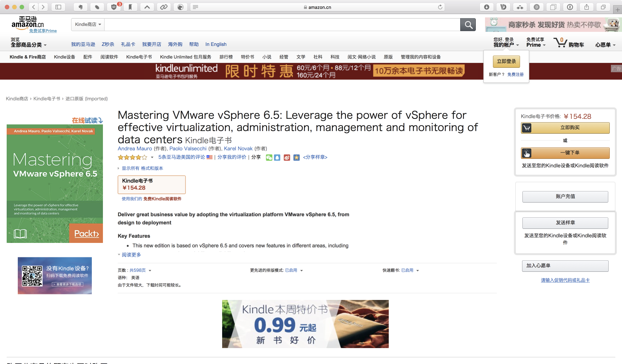Screen dimensions: 622x364
Task: Click the Evernote elephant extension icon
Action: coord(80,7)
